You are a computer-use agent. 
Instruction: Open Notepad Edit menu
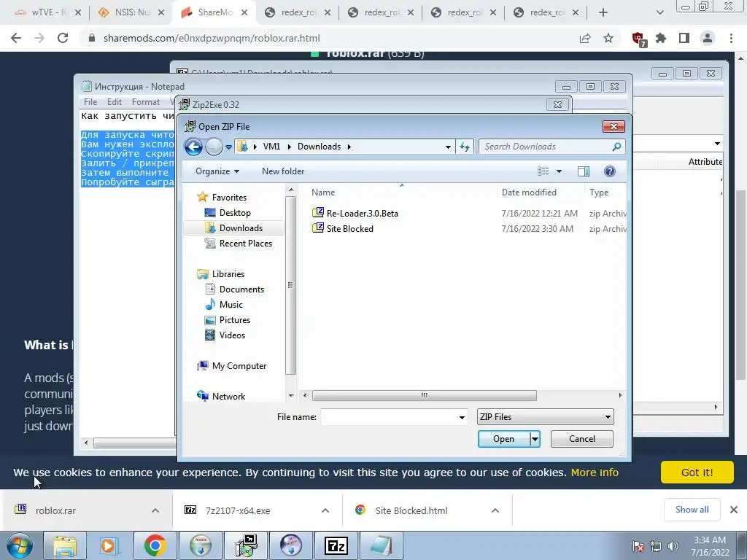click(x=114, y=102)
